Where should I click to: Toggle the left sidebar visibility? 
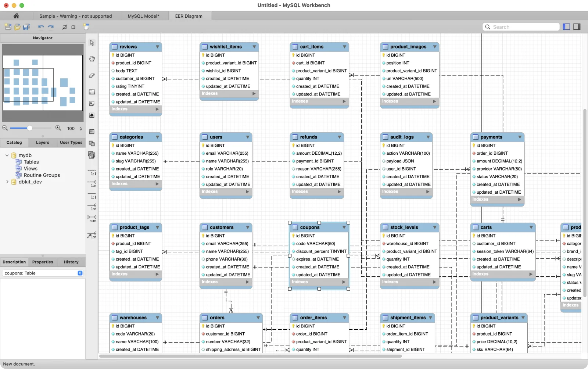pyautogui.click(x=566, y=27)
